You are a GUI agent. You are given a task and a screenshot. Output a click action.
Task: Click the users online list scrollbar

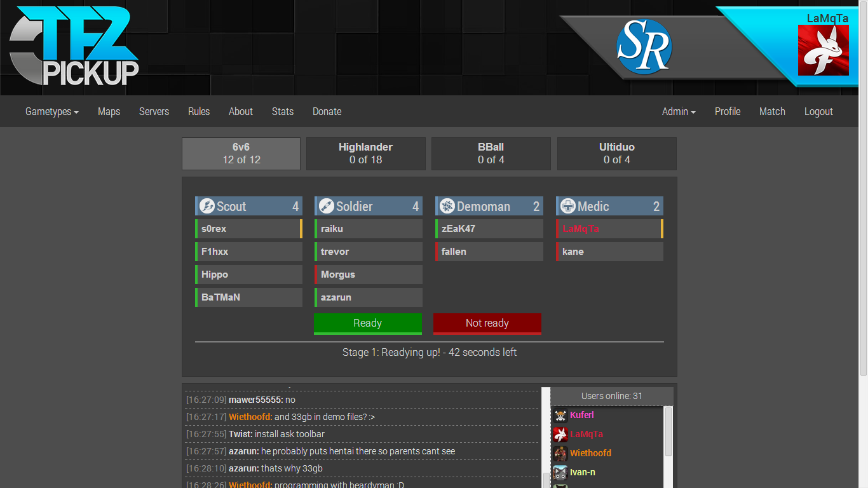668,432
